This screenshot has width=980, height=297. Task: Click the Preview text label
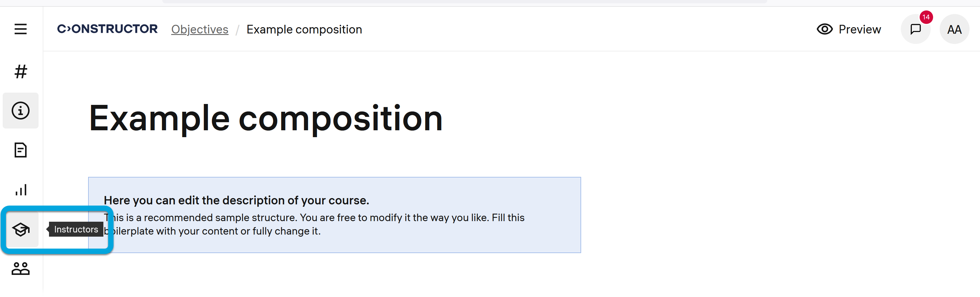(859, 29)
